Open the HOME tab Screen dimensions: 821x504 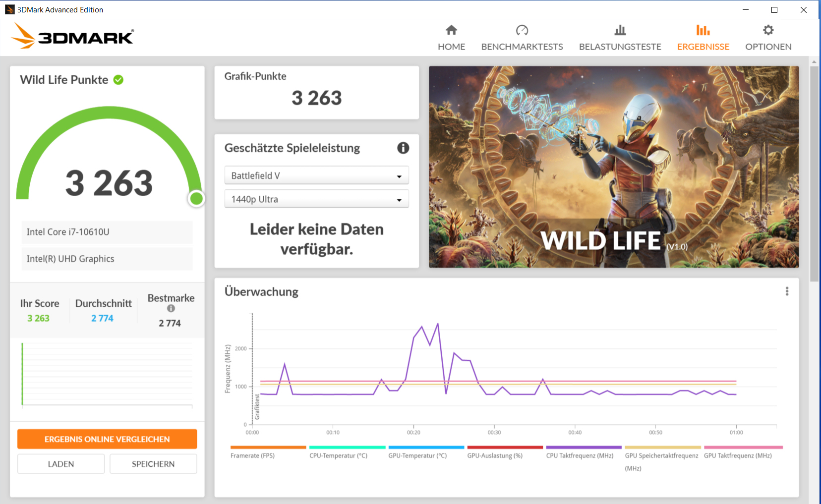451,38
